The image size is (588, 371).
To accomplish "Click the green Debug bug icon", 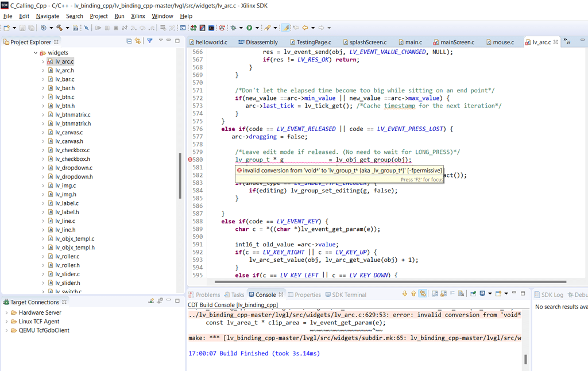I will [233, 28].
